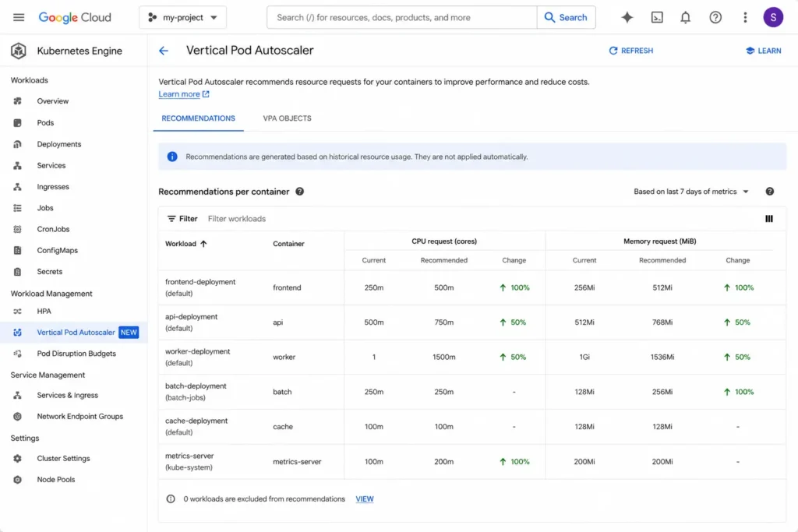
Task: Follow the Learn more link
Action: coord(184,94)
